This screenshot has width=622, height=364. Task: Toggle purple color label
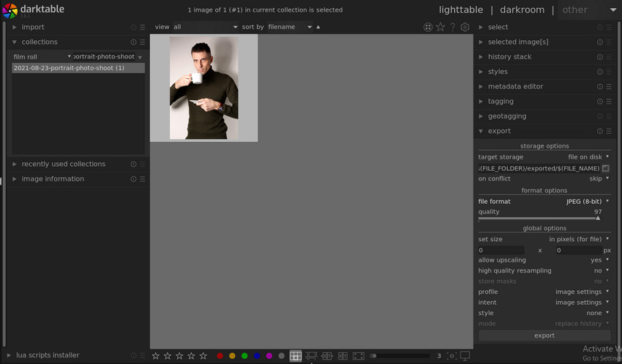click(x=269, y=356)
